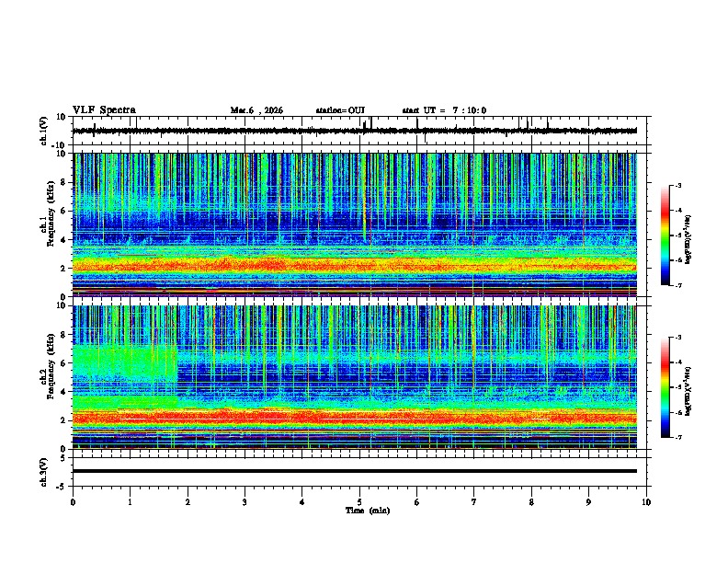Click the "ch.3(V)" axis label
Viewport: 728px width, 563px height.
44,472
